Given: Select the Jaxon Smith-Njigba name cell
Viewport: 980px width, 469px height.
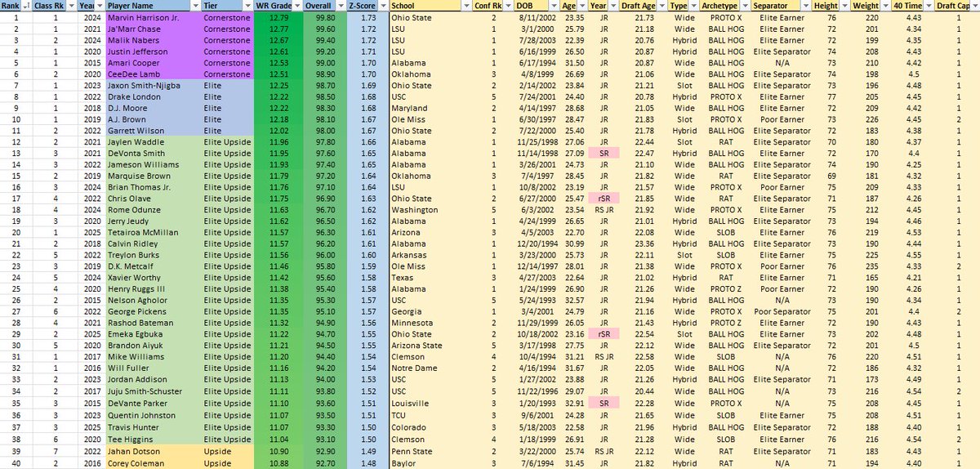Looking at the screenshot, I should point(153,85).
